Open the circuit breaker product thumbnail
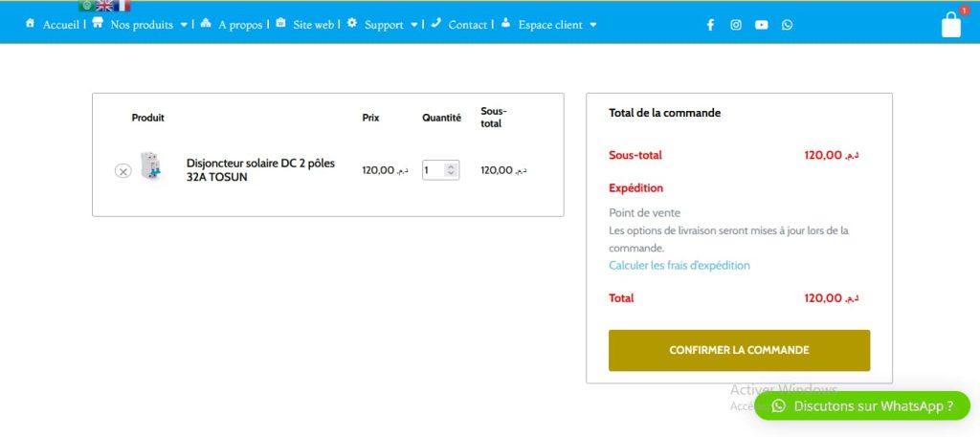 [x=150, y=167]
